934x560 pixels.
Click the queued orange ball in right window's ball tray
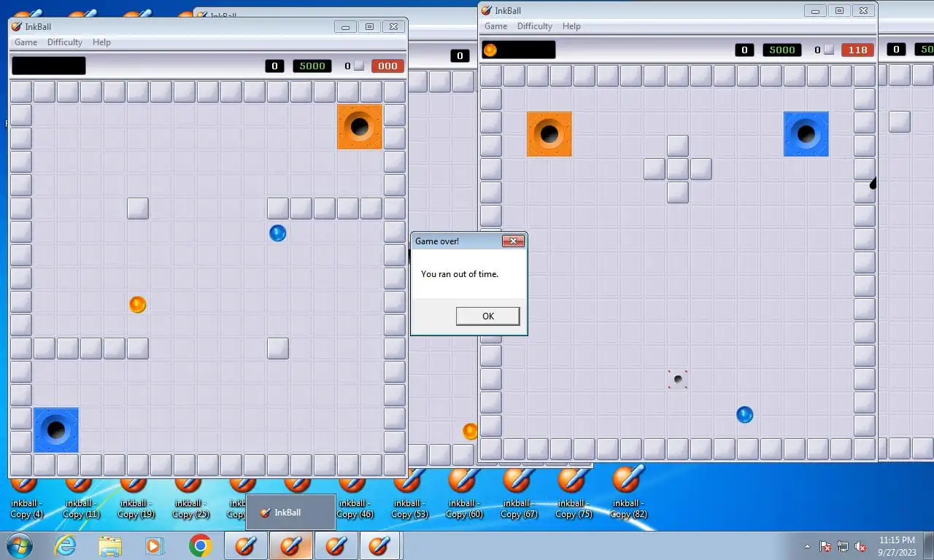click(490, 50)
